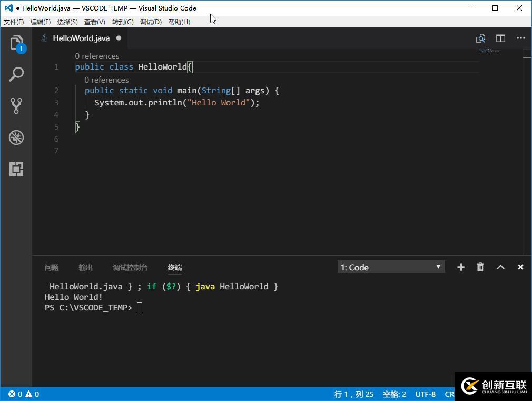Click UTF-8 encoding in status bar
Screen dimensions: 532x401
coord(426,394)
